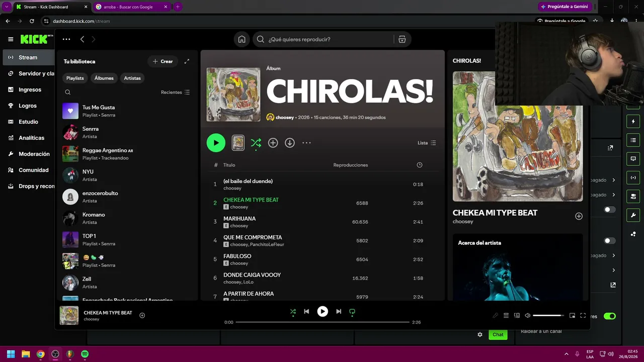
Task: Click the album preview thumbnail beside the play button
Action: (x=238, y=143)
